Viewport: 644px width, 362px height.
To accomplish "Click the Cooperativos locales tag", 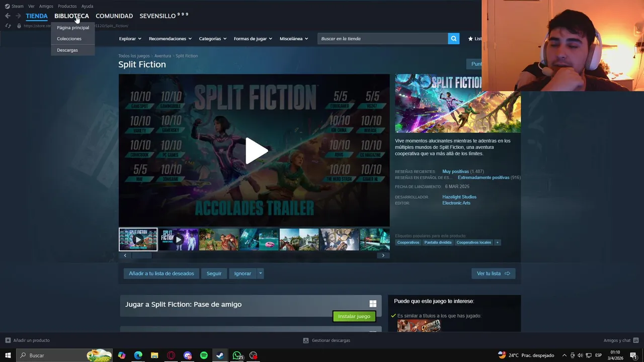I will 474,242.
